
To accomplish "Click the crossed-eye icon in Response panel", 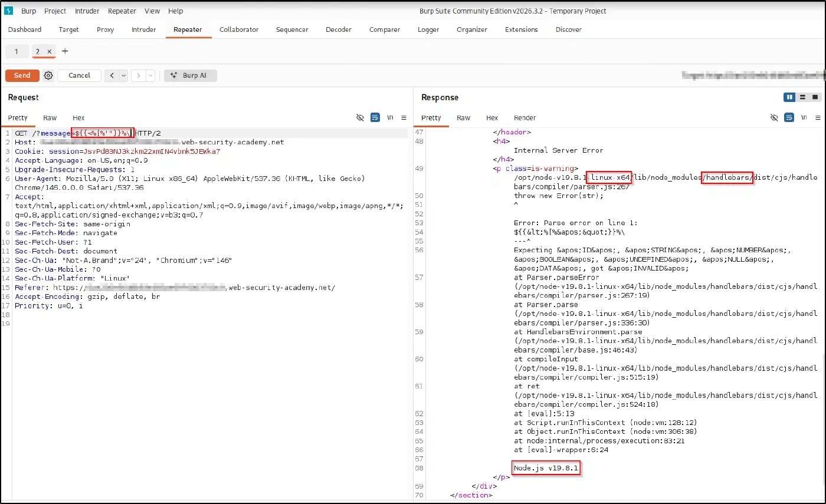I will tap(773, 118).
